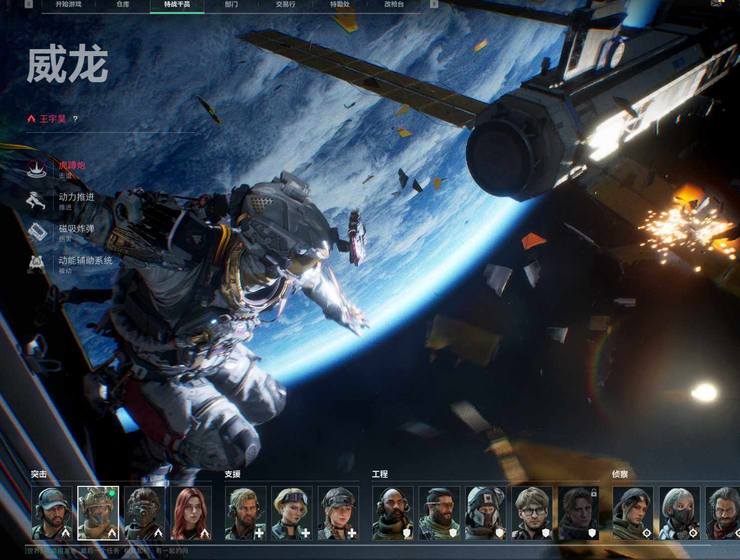Select the 虎蹲炮 skill icon
The height and width of the screenshot is (560, 740).
coord(37,169)
